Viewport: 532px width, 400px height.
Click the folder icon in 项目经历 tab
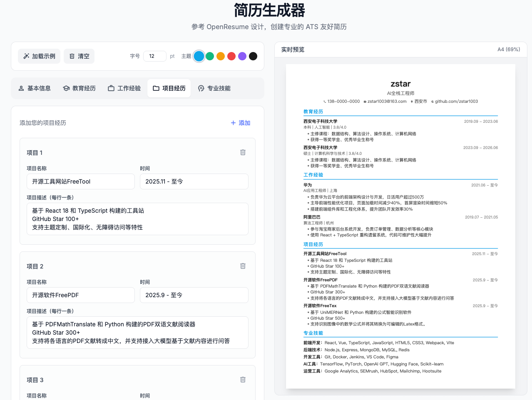click(156, 88)
